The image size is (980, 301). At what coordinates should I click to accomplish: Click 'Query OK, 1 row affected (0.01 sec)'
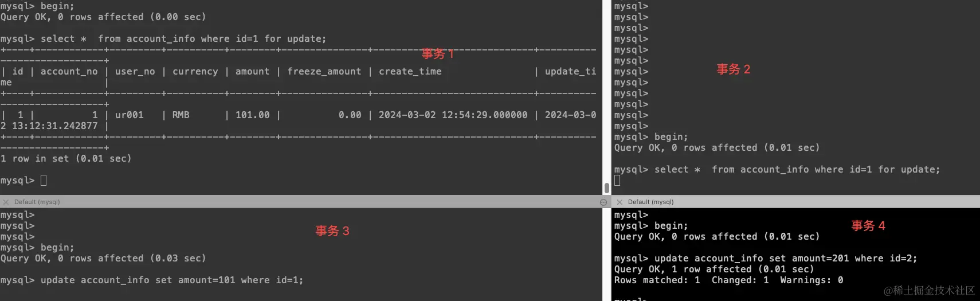(x=714, y=269)
